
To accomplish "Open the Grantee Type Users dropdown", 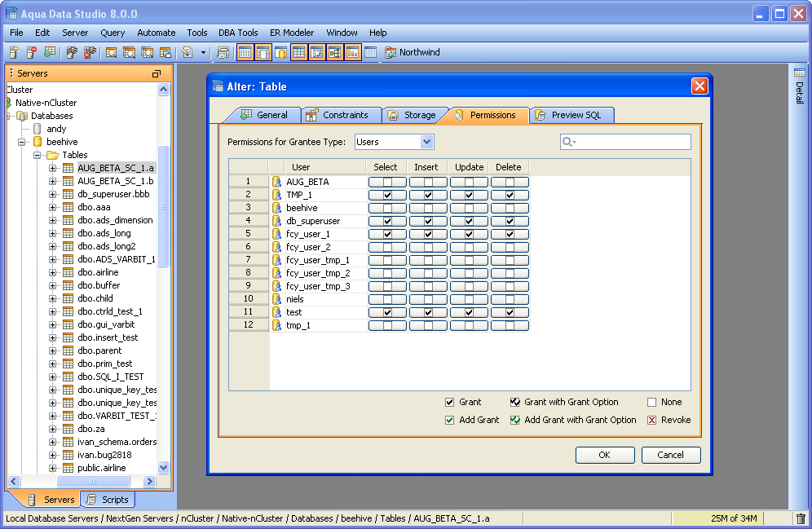I will 426,142.
